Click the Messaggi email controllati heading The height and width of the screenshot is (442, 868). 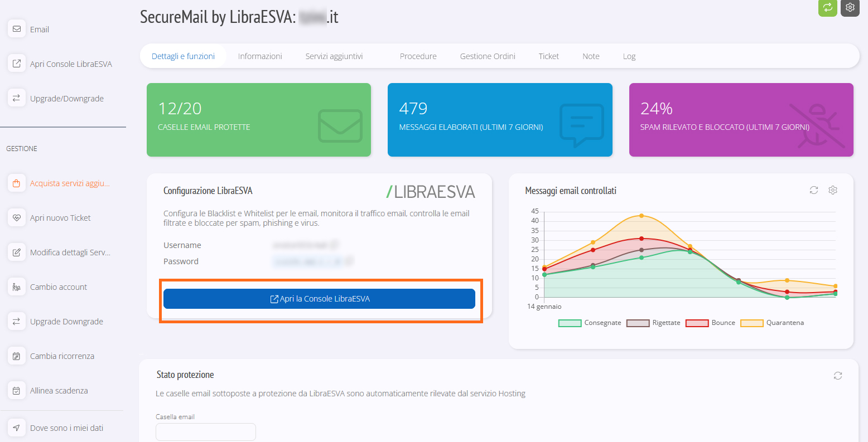pyautogui.click(x=571, y=191)
